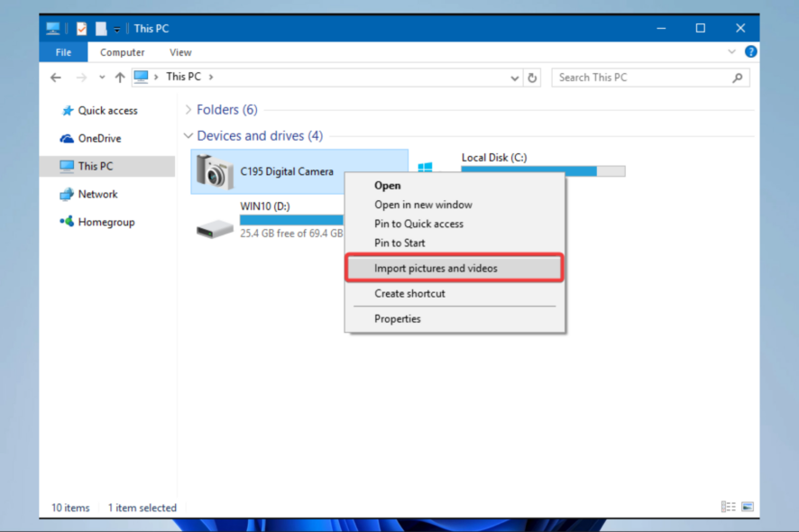Image resolution: width=799 pixels, height=532 pixels.
Task: Click the This PC system icon in title bar
Action: click(52, 29)
